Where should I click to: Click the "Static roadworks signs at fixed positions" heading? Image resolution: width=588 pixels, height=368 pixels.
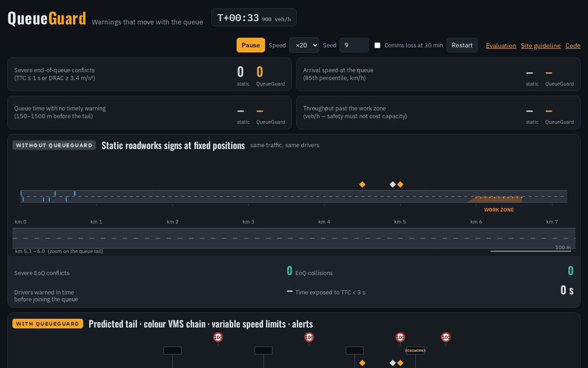click(173, 145)
